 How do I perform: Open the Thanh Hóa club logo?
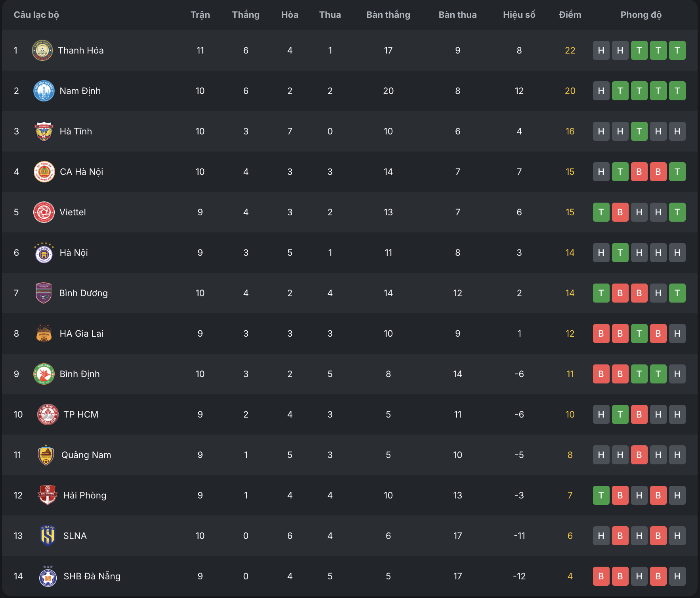coord(42,50)
